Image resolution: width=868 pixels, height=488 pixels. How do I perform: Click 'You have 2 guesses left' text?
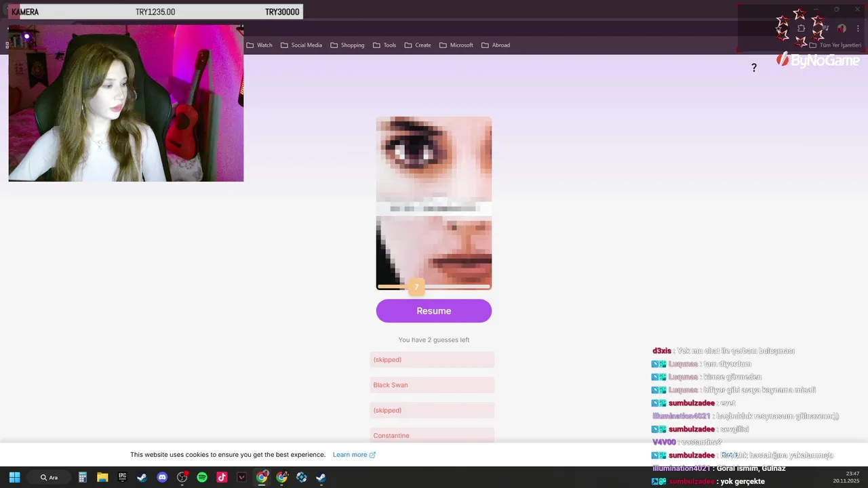[434, 340]
